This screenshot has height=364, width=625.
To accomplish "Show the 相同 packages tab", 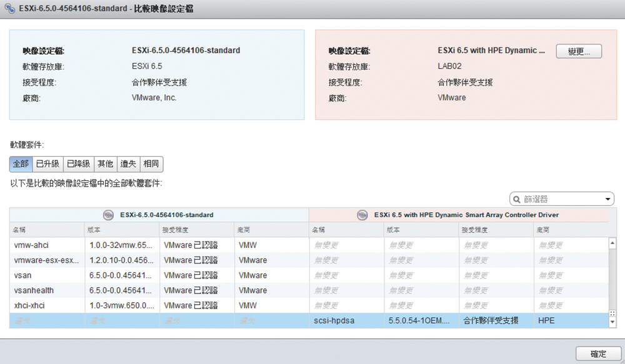I will [x=151, y=164].
